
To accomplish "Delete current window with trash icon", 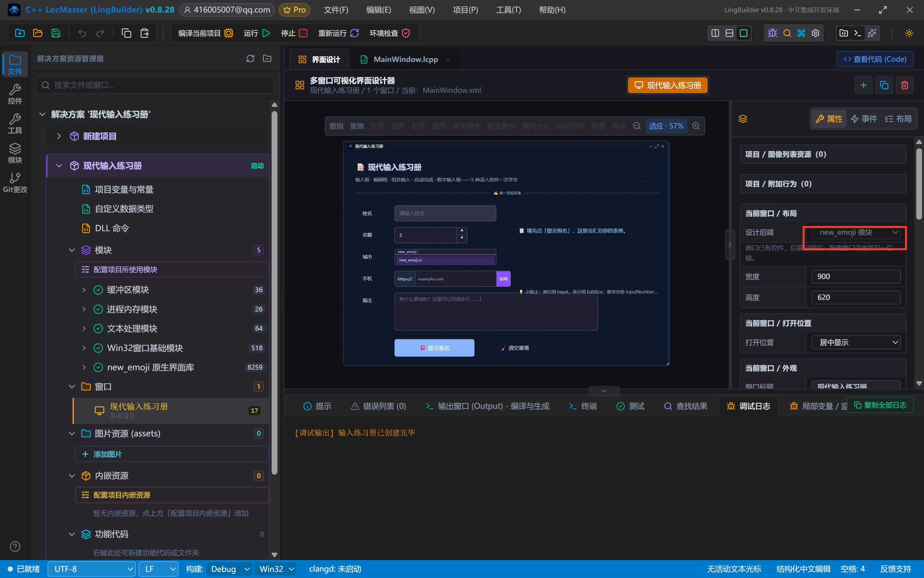I will 904,85.
